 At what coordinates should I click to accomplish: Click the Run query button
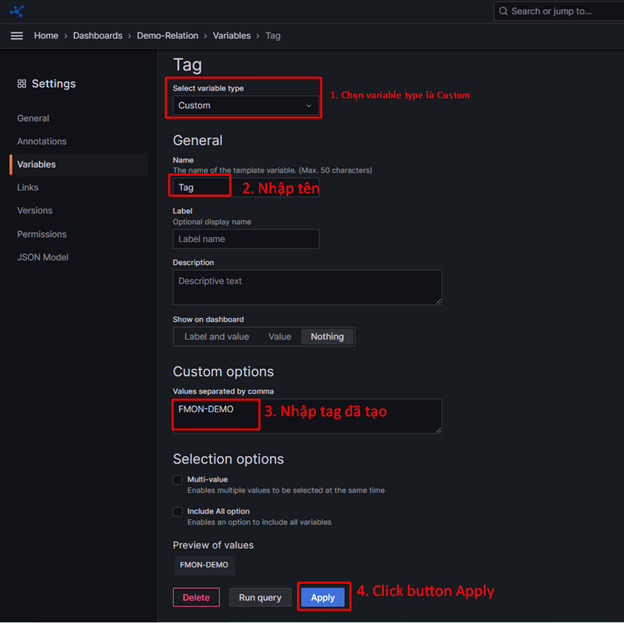pyautogui.click(x=260, y=597)
